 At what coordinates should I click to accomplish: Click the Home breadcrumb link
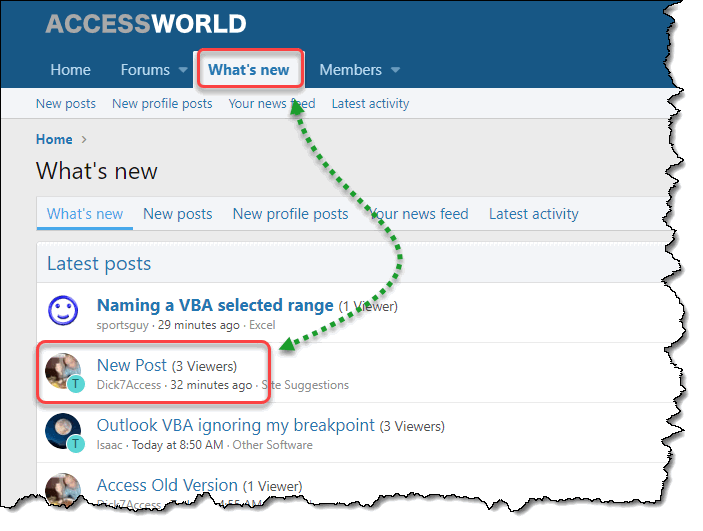[54, 139]
